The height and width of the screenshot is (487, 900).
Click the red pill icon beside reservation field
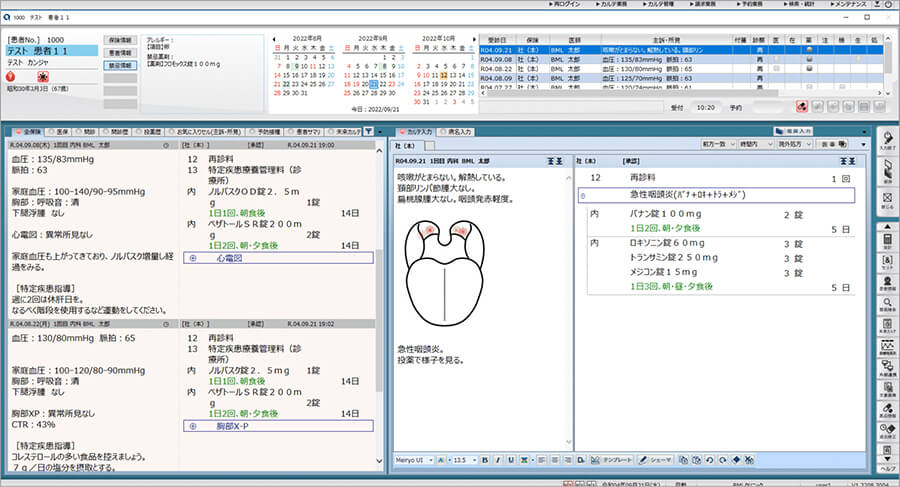(x=802, y=105)
